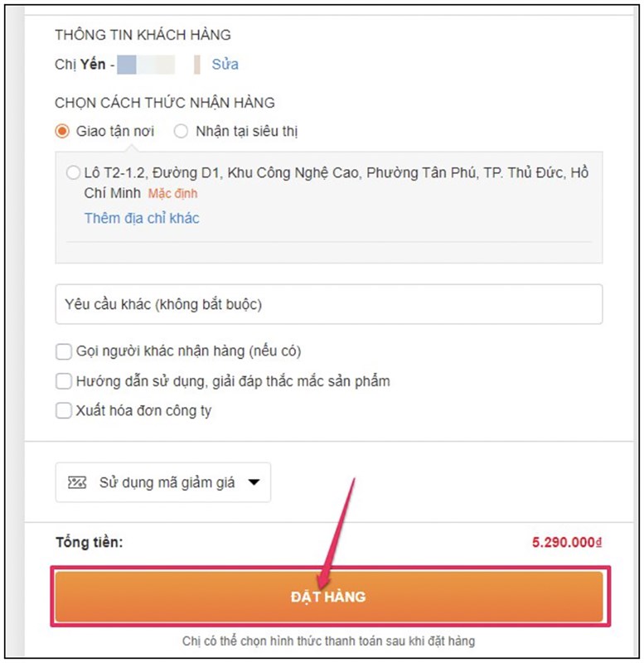The height and width of the screenshot is (663, 644).
Task: Click the 'THÔNG TIN KHÁCH HÀNG' heading
Action: click(x=143, y=35)
